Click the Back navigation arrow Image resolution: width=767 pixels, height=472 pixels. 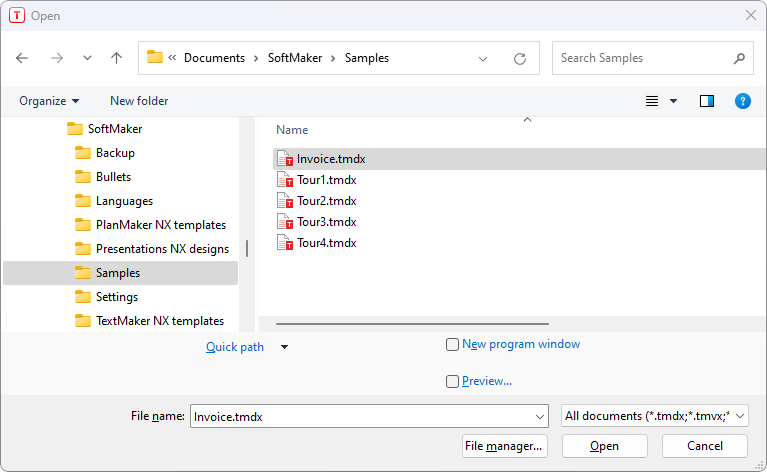22,58
